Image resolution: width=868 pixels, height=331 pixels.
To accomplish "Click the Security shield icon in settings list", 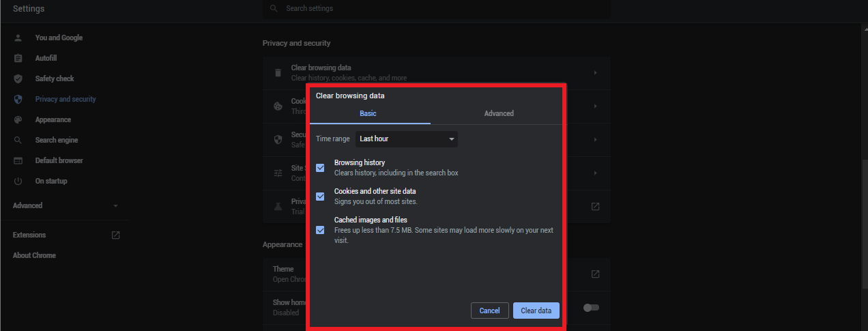I will (278, 139).
